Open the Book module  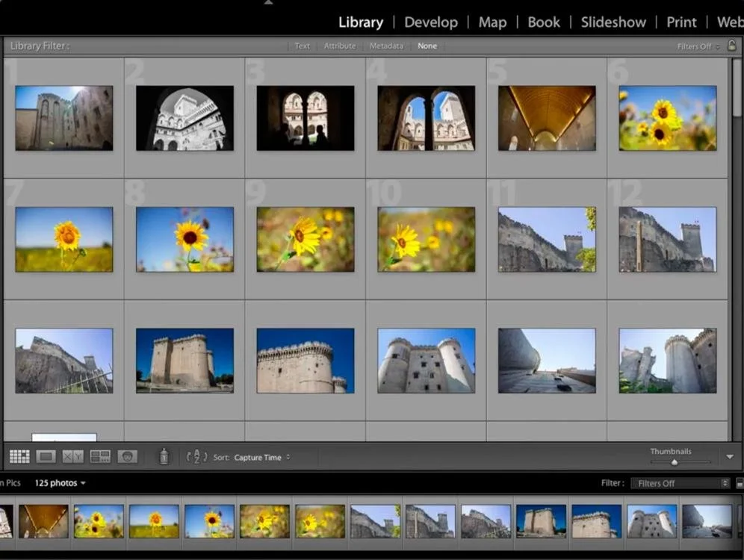coord(544,22)
